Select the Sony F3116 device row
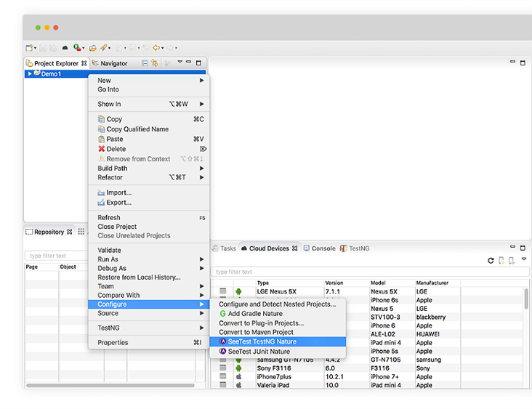Image resolution: width=532 pixels, height=409 pixels. click(368, 368)
